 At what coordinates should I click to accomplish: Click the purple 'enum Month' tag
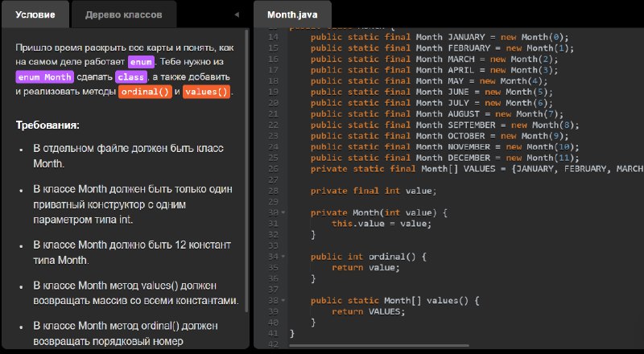tap(45, 77)
